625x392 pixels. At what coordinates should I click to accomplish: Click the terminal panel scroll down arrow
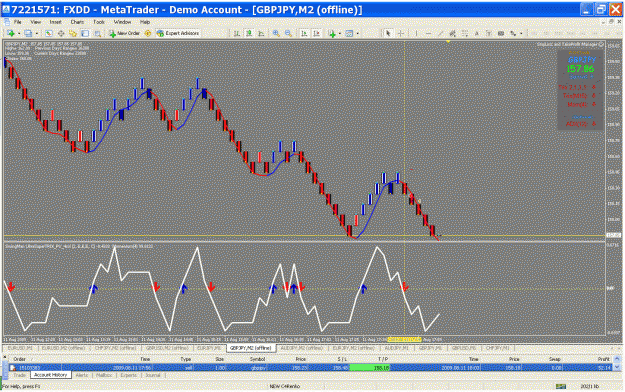617,368
